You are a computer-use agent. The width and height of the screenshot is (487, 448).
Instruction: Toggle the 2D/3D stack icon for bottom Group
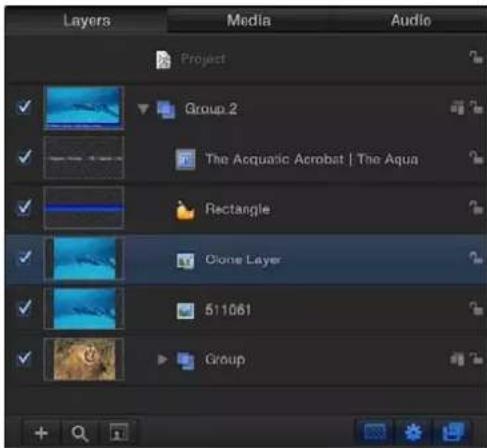[457, 359]
